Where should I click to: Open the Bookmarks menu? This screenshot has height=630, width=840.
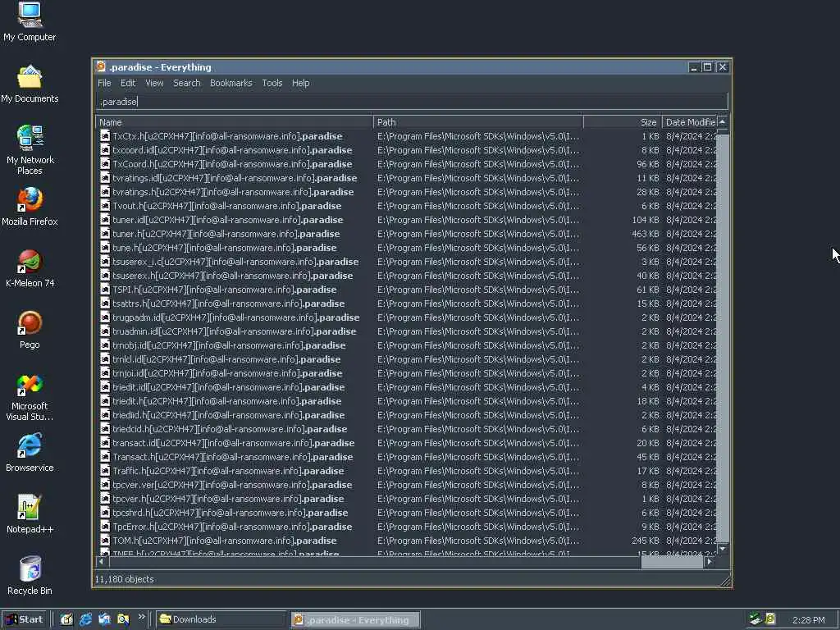coord(231,83)
